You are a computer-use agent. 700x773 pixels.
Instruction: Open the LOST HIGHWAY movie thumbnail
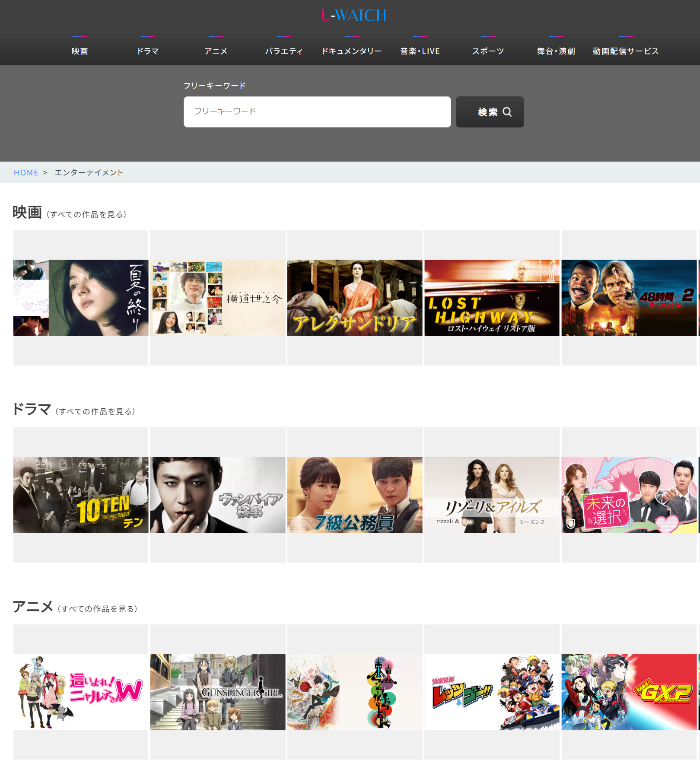[x=492, y=298]
